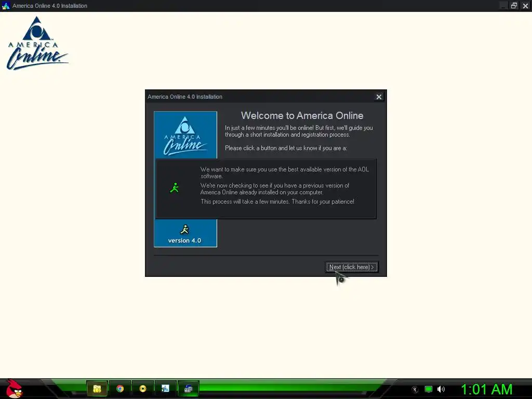Viewport: 532px width, 399px height.
Task: Click the 'Welcome to America Online' heading
Action: [x=302, y=116]
